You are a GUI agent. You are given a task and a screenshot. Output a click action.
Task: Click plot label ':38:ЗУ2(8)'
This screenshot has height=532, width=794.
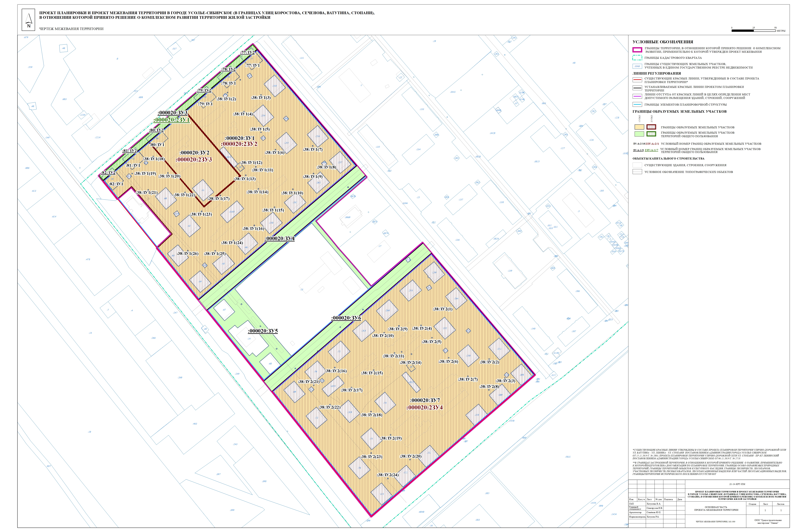pos(489,386)
